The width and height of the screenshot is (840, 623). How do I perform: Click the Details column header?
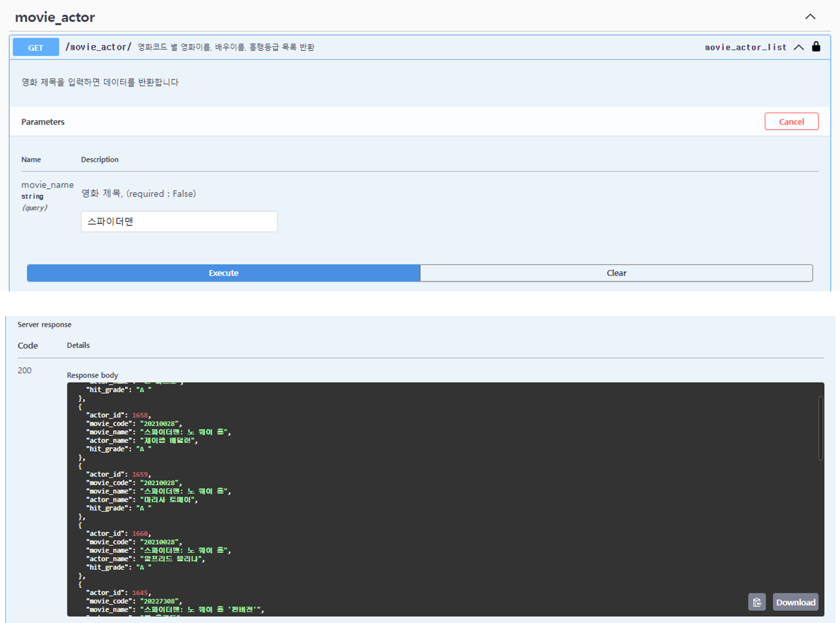click(78, 345)
